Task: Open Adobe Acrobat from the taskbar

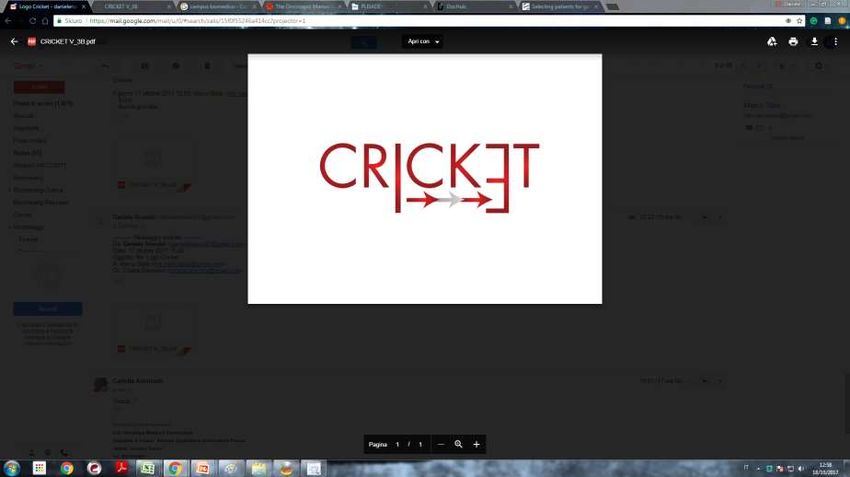Action: (121, 468)
